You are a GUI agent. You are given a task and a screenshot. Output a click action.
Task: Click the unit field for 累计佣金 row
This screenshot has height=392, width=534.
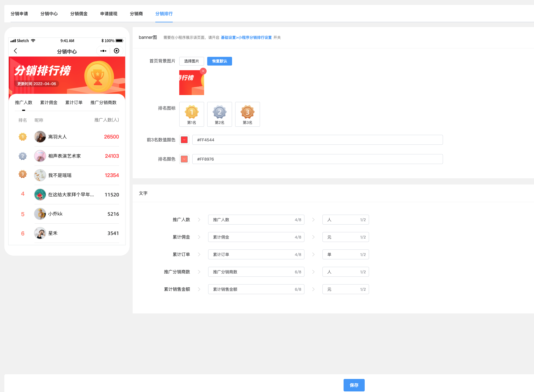coord(346,237)
